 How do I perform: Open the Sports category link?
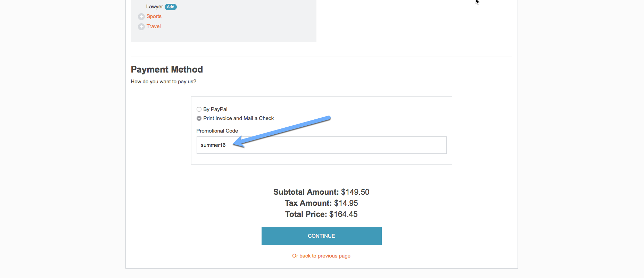click(x=154, y=16)
